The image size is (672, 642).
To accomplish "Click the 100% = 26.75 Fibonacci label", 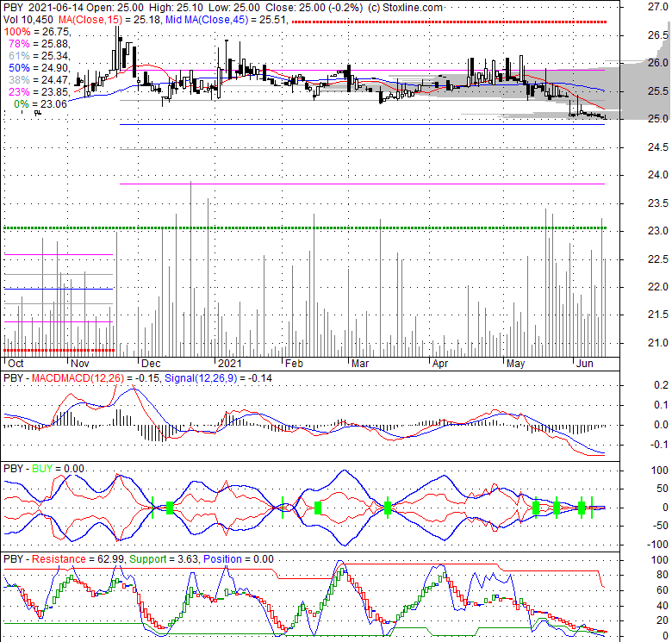I will (x=37, y=32).
